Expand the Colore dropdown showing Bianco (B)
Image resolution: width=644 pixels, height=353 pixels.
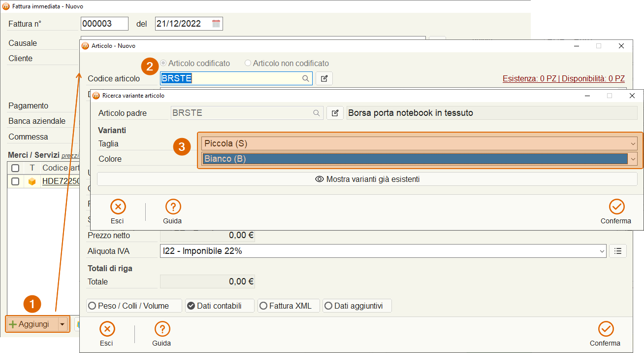[633, 159]
